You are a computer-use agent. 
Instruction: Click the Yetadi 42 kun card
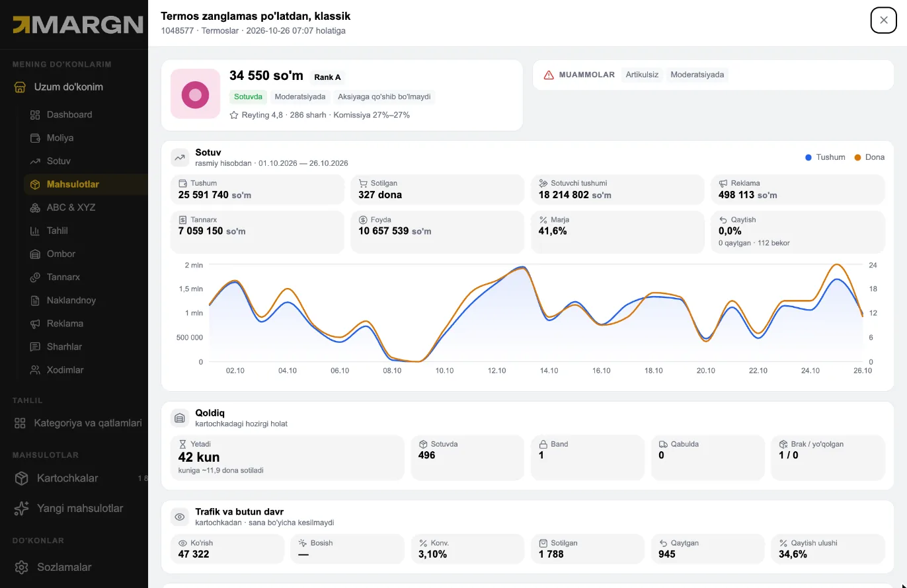pyautogui.click(x=287, y=457)
